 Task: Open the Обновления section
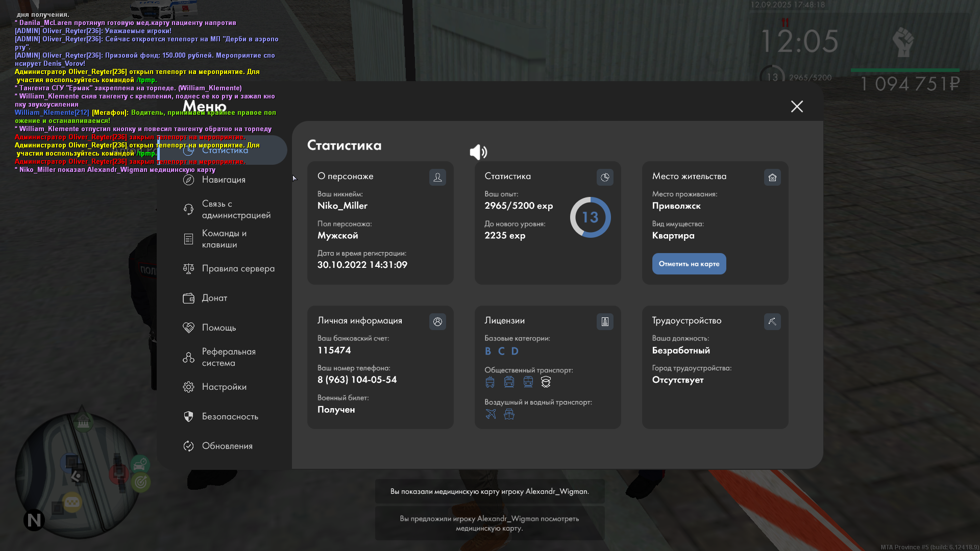click(227, 446)
